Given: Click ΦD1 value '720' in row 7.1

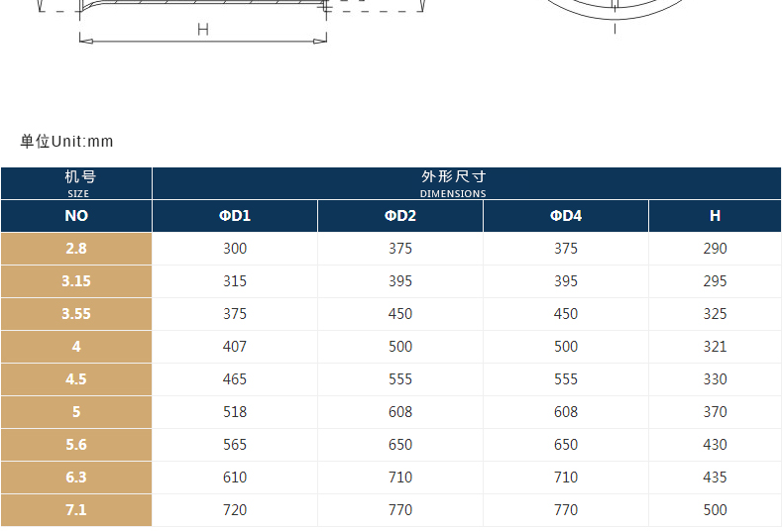Looking at the screenshot, I should [235, 510].
